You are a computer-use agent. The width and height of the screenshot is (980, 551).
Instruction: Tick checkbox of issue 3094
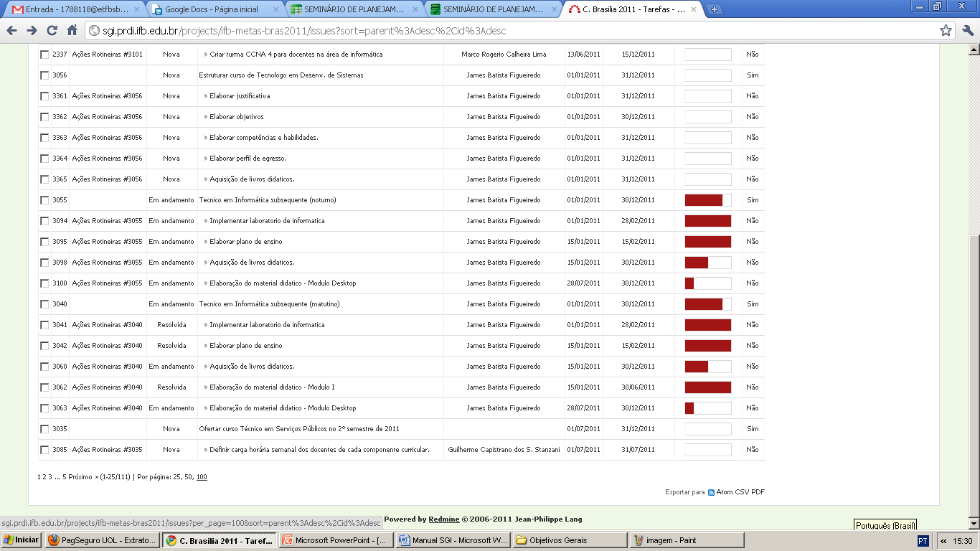[44, 221]
